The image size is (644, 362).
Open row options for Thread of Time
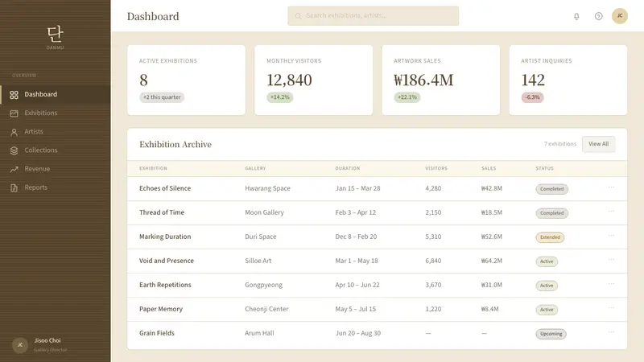click(x=611, y=212)
